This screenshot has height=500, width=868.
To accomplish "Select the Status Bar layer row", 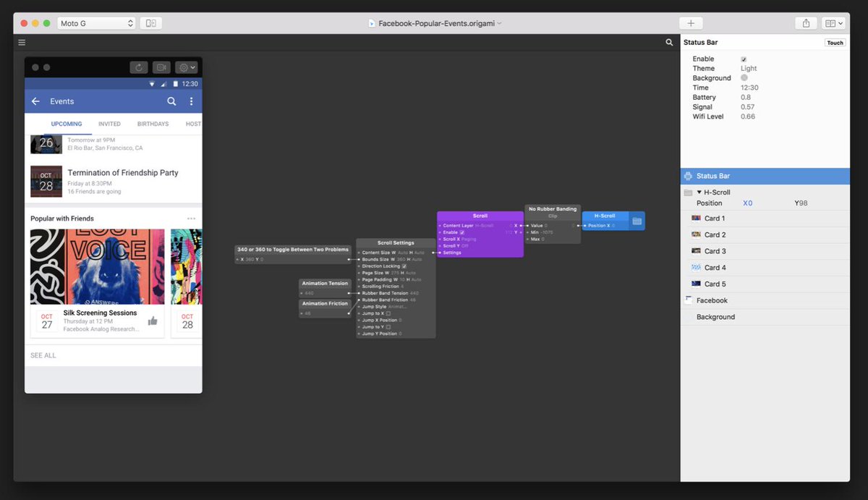I will click(x=765, y=176).
